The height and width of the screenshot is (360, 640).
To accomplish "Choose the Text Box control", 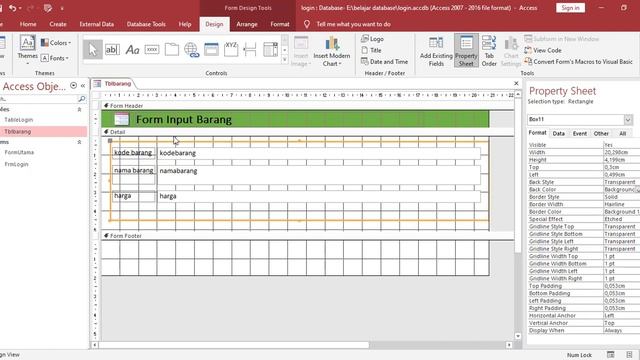I will click(x=112, y=50).
